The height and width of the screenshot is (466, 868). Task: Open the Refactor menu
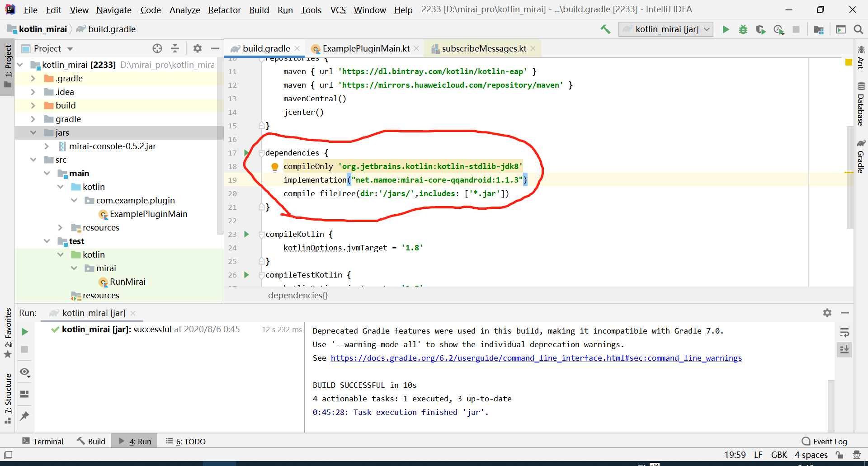click(224, 9)
